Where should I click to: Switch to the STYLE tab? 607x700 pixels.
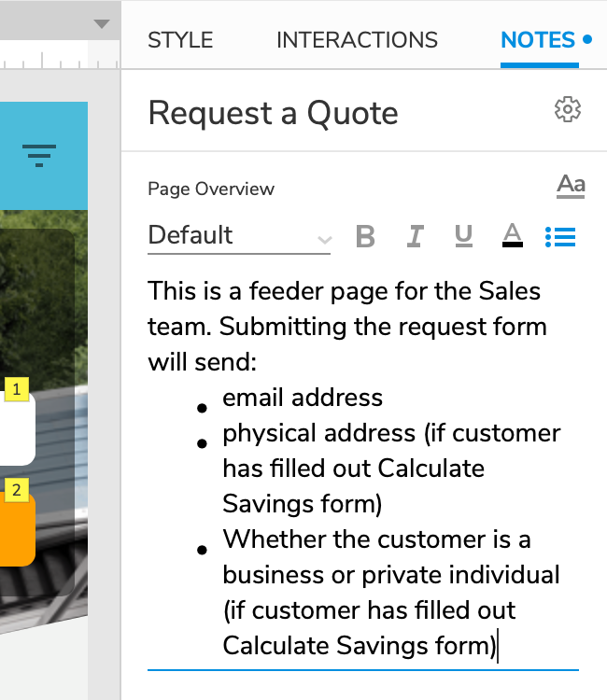tap(180, 40)
